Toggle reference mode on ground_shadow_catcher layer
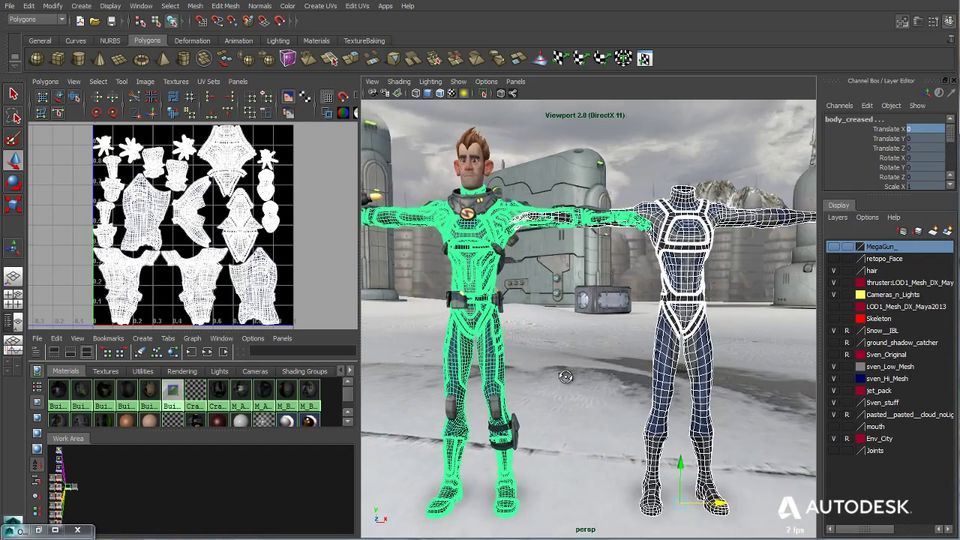Viewport: 960px width, 540px height. pyautogui.click(x=847, y=343)
